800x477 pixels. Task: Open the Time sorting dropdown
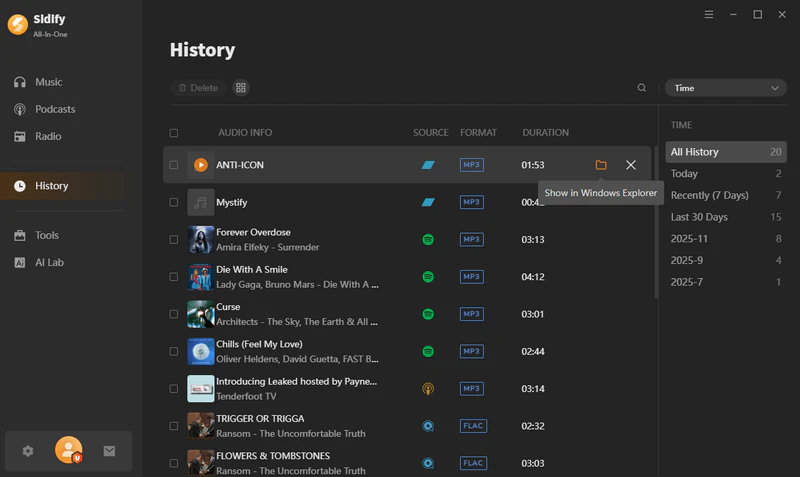(726, 88)
